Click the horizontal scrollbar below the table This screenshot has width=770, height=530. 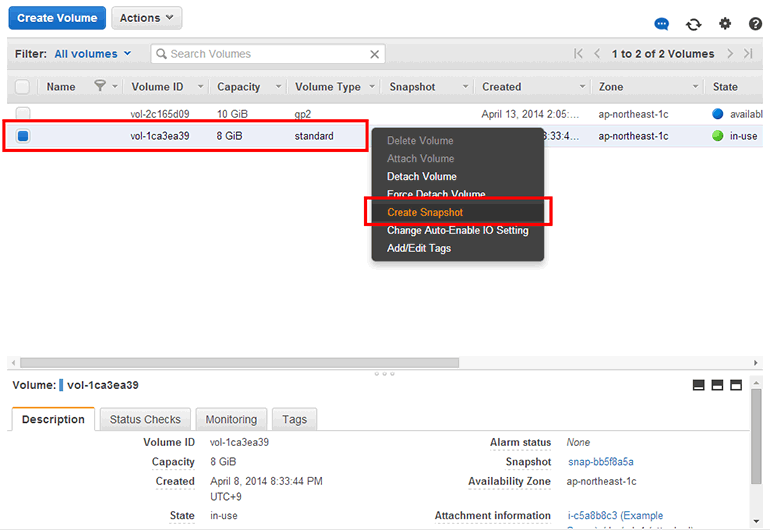(239, 362)
